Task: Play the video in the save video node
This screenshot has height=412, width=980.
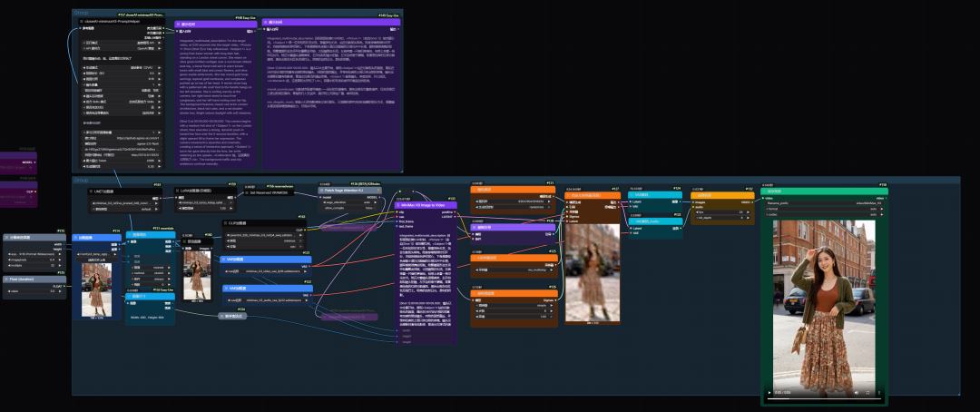Action: point(769,393)
